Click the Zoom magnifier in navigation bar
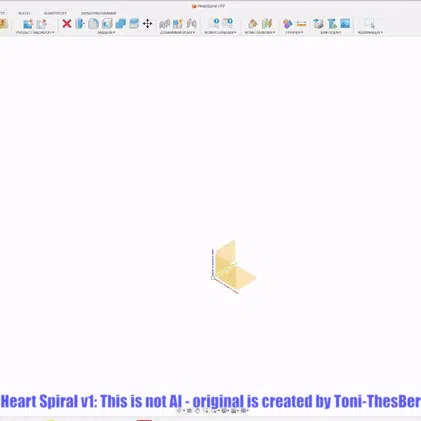 206,411
